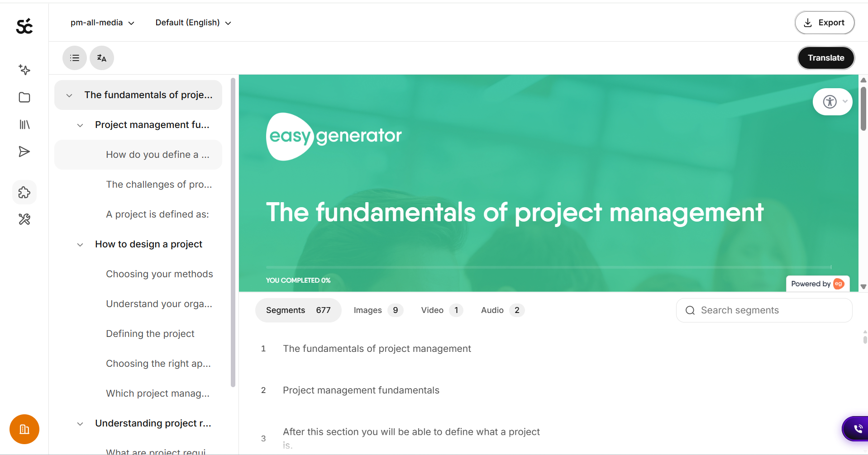Collapse How to design a project chevron
Viewport: 868px width, 455px height.
pos(80,244)
